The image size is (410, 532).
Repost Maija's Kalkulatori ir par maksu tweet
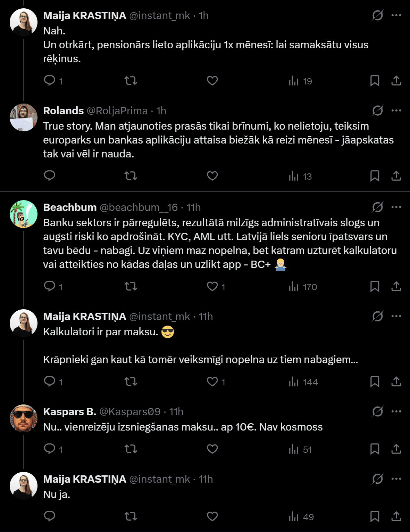[x=131, y=382]
